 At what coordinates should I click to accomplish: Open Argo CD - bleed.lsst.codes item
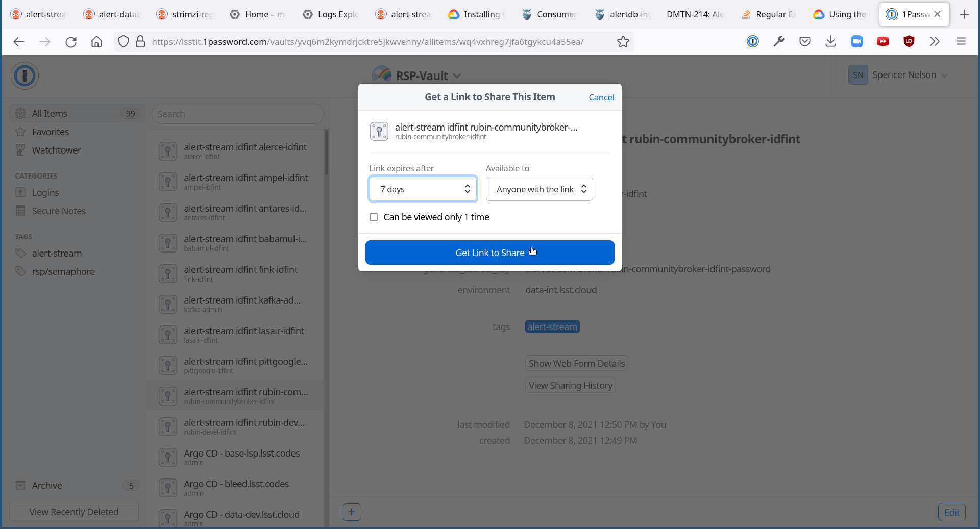coord(235,488)
